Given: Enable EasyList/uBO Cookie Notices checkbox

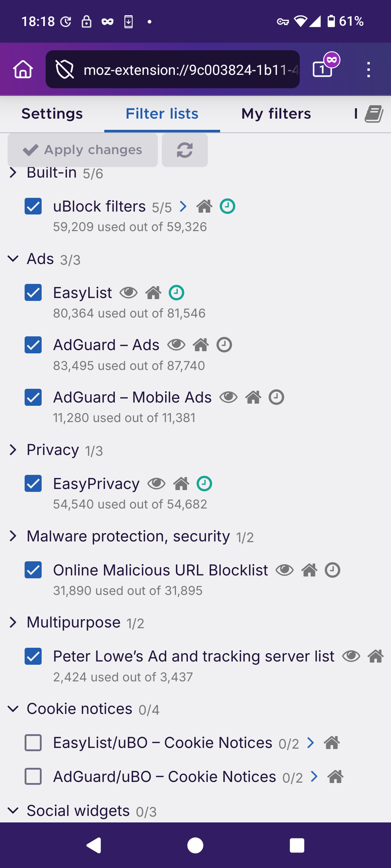Looking at the screenshot, I should pyautogui.click(x=33, y=743).
